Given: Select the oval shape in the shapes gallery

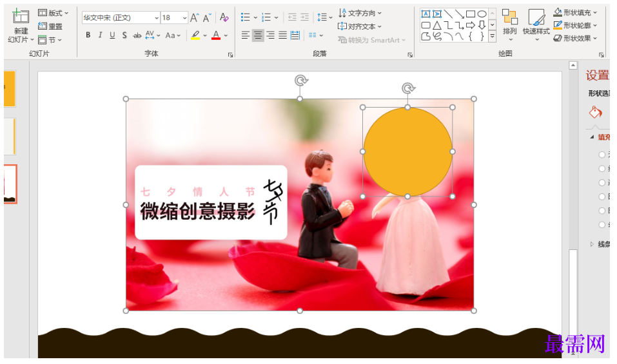Looking at the screenshot, I should pos(482,14).
